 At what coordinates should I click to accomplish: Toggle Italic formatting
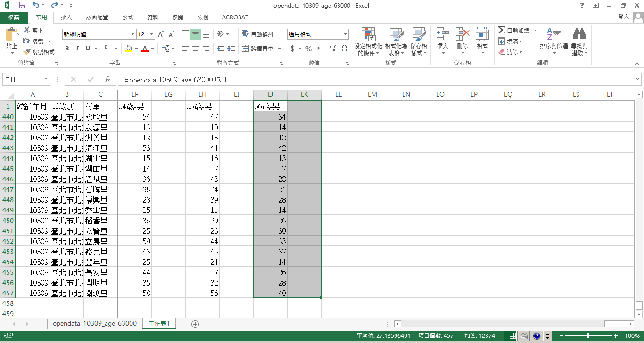[77, 49]
